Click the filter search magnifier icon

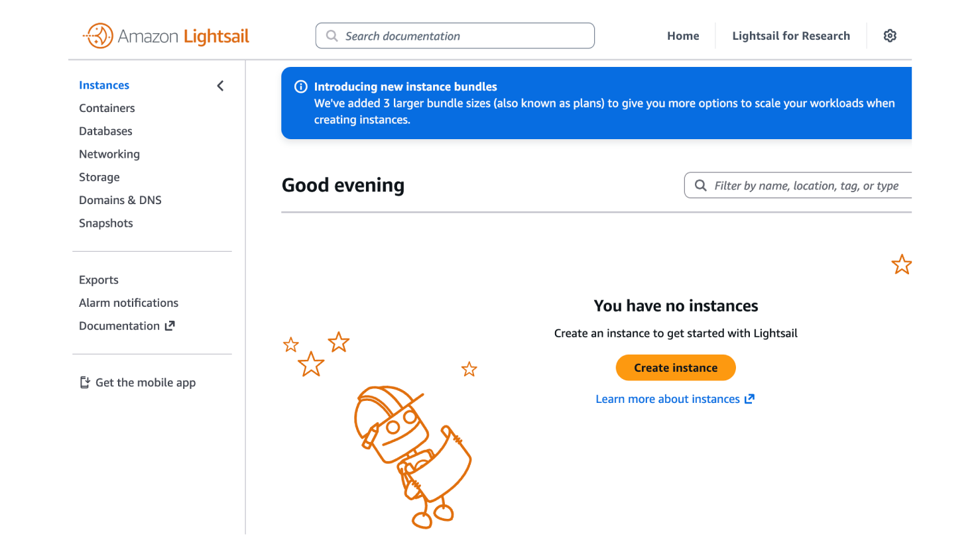(700, 186)
